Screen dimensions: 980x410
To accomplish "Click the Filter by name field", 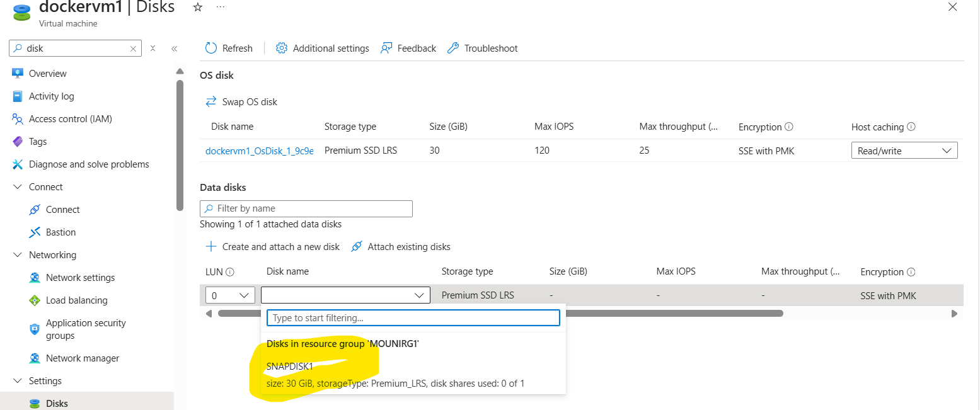I will 306,208.
